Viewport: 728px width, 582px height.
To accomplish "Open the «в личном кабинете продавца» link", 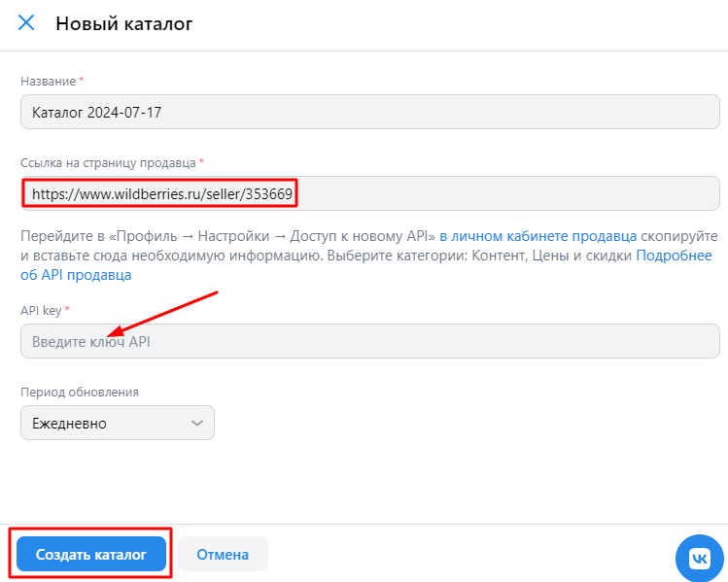I will point(537,236).
